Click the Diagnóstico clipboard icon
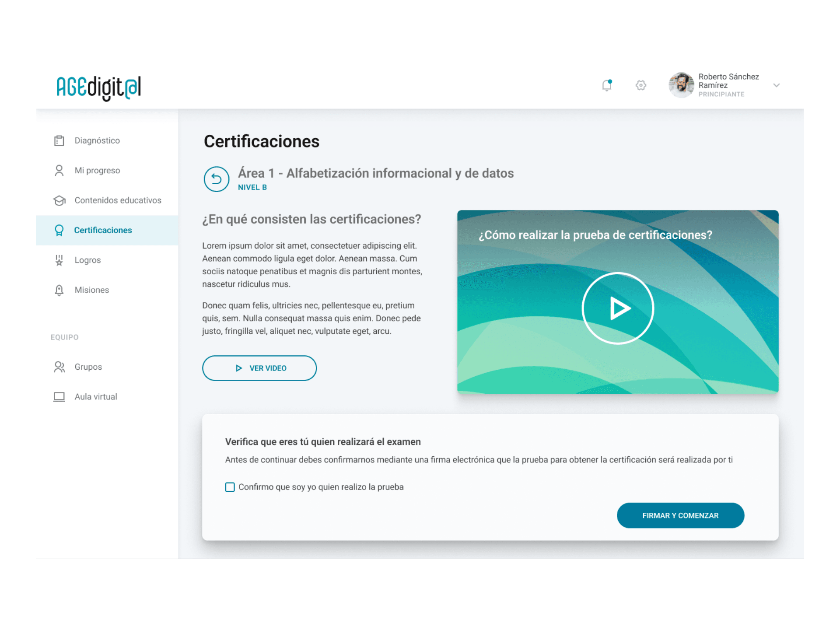 pyautogui.click(x=59, y=140)
